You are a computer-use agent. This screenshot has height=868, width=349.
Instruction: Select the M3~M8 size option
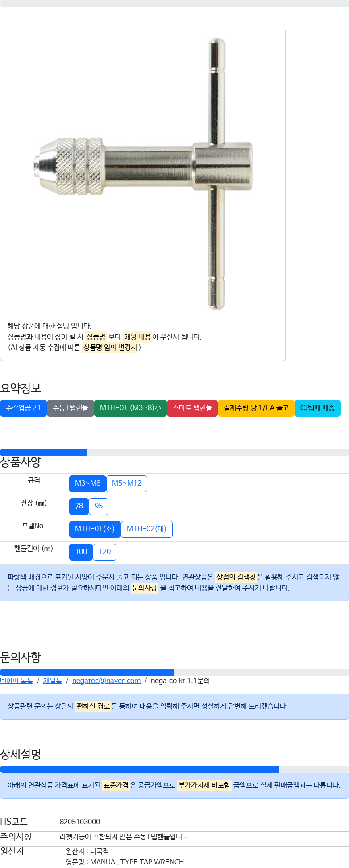(x=87, y=483)
